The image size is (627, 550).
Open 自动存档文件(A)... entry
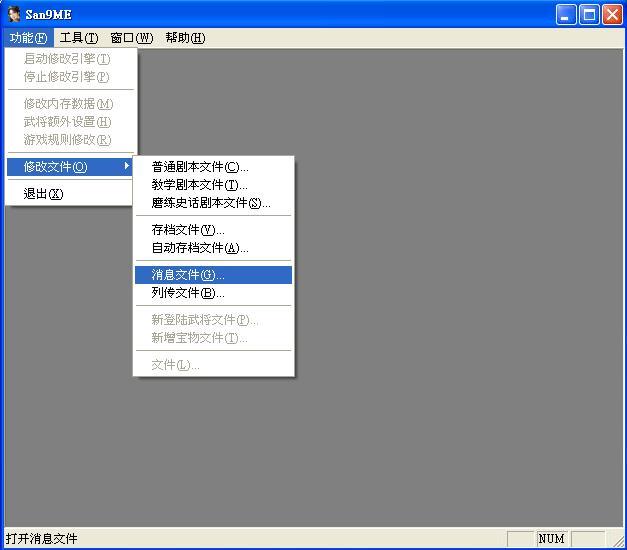point(213,248)
